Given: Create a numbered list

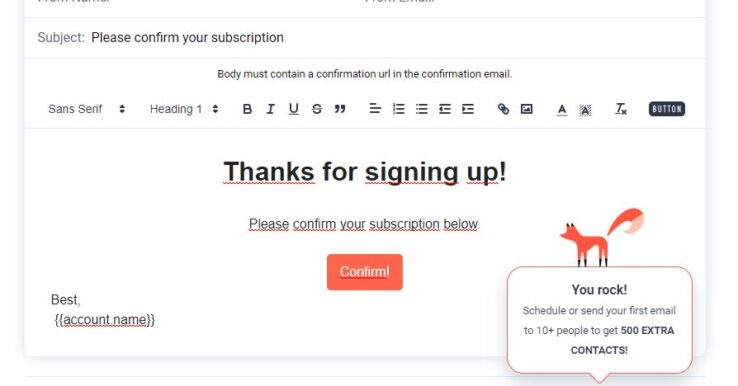Looking at the screenshot, I should (x=399, y=109).
